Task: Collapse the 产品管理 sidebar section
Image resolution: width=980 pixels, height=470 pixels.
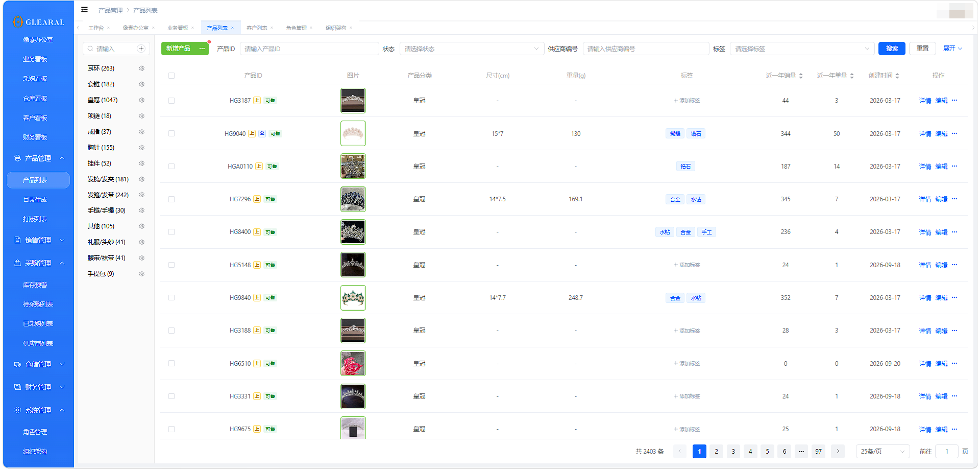Action: (39, 158)
